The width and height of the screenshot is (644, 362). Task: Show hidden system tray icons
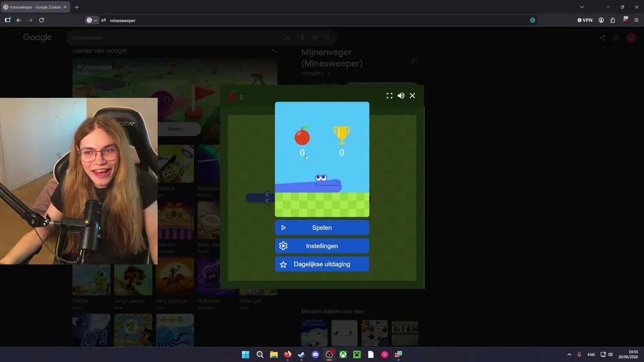pyautogui.click(x=569, y=354)
